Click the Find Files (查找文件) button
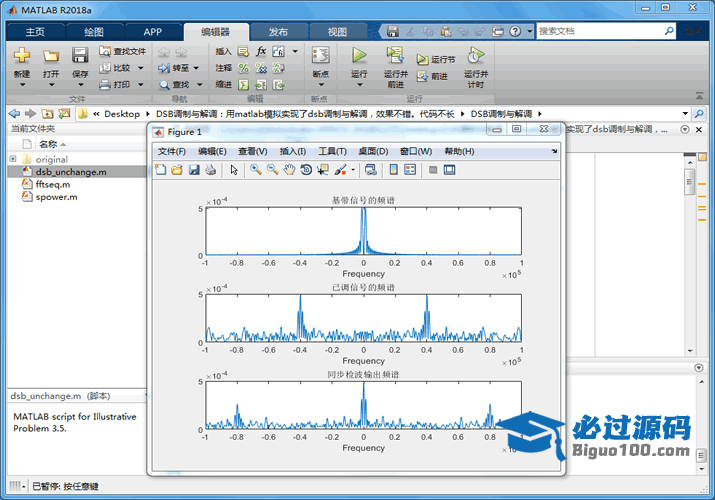 click(x=123, y=52)
